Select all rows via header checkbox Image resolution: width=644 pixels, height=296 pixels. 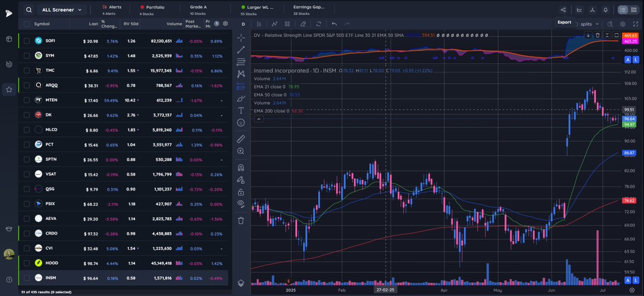[26, 24]
